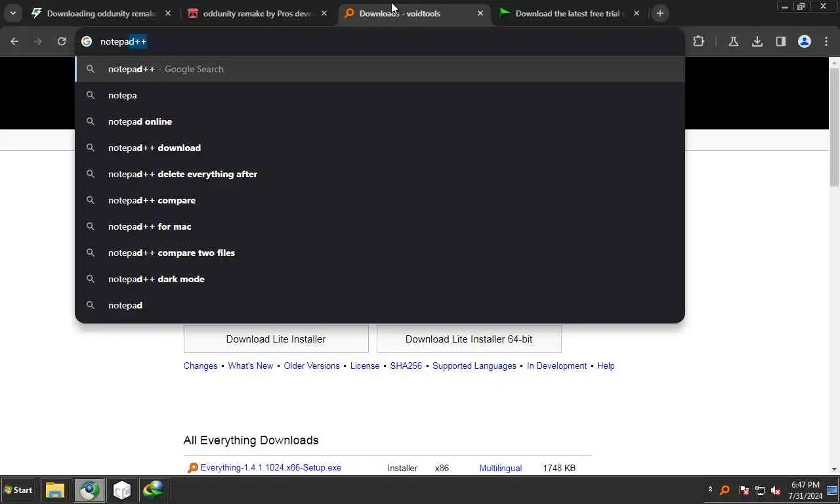Viewport: 840px width, 504px height.
Task: Open Internet Download Manager taskbar icon
Action: 154,490
